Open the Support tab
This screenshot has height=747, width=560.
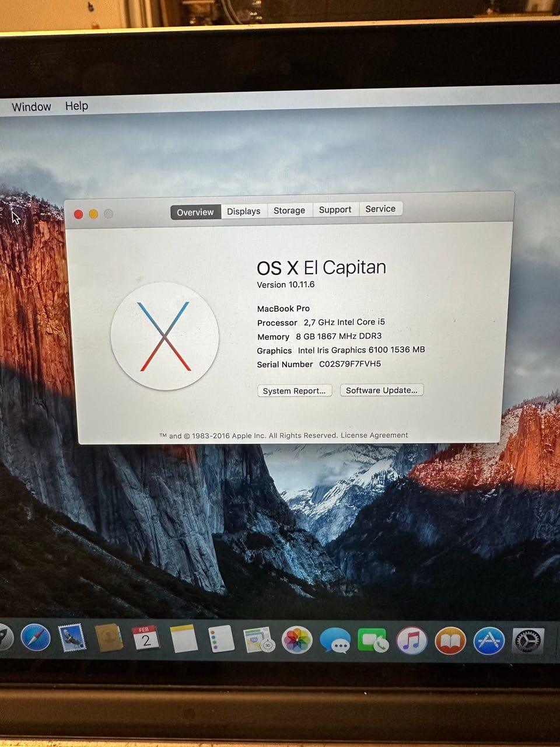tap(335, 210)
